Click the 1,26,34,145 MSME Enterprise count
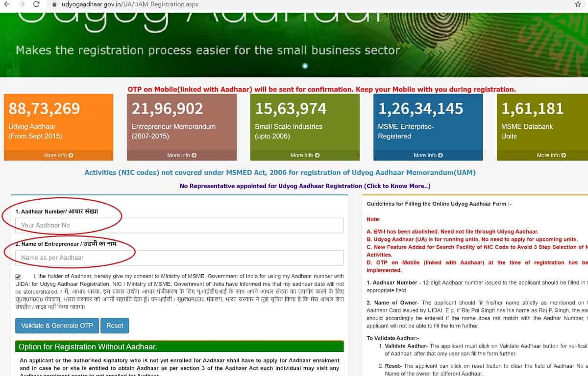The height and width of the screenshot is (376, 588). click(420, 108)
